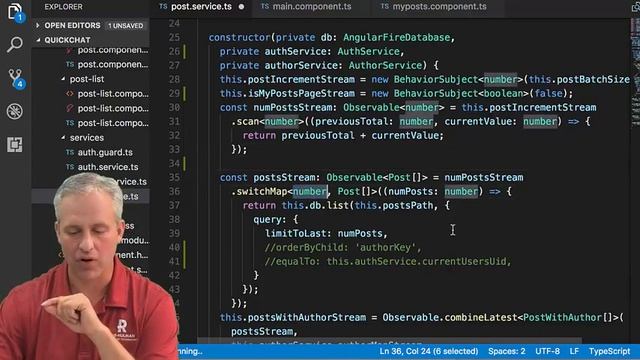This screenshot has width=640, height=360.
Task: Click postsStream declaration on line 35
Action: 284,178
